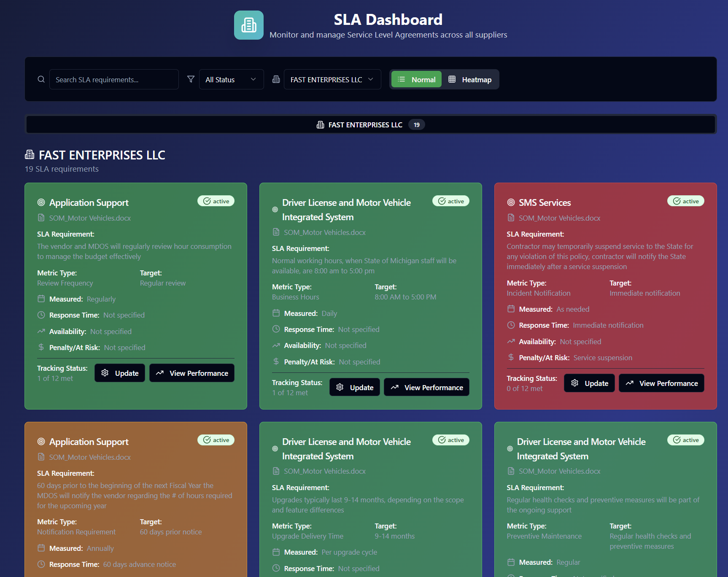
Task: Click the target icon beside SMS Services title
Action: pyautogui.click(x=510, y=202)
